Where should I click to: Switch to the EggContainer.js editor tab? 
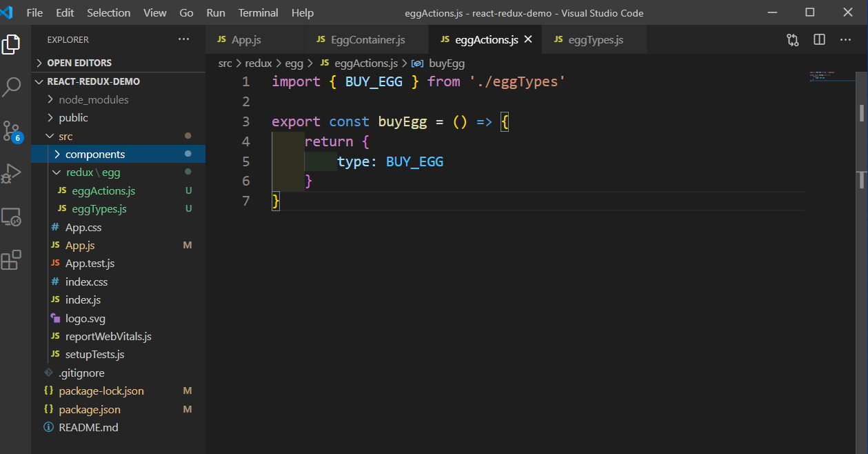pyautogui.click(x=366, y=39)
